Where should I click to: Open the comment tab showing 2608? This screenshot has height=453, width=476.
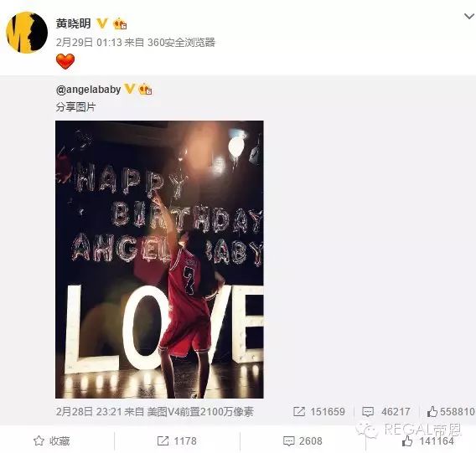point(303,441)
